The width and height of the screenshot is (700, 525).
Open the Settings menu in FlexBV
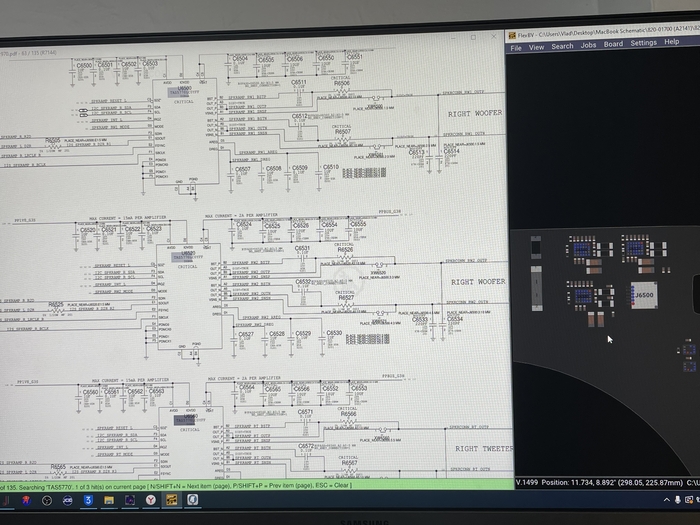643,43
